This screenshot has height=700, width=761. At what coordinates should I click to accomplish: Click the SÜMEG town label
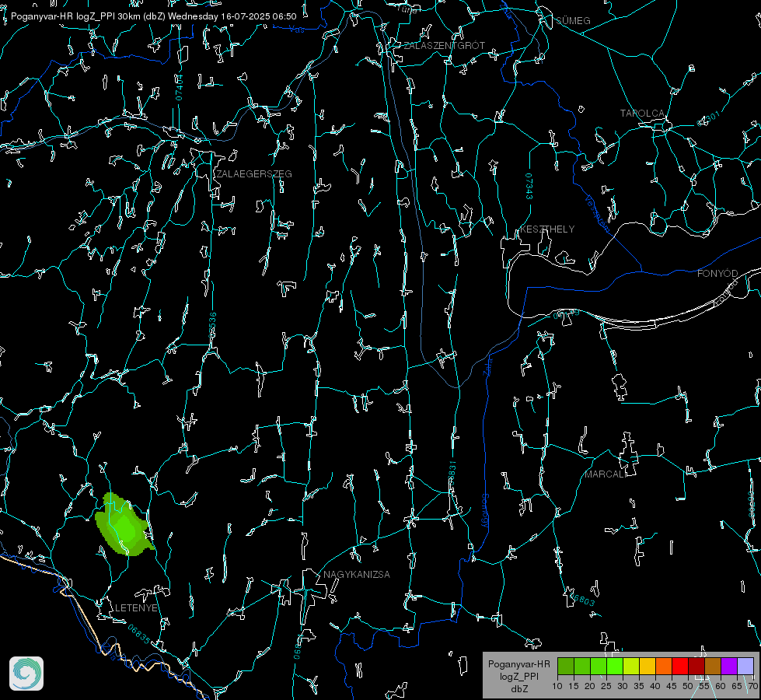(573, 21)
